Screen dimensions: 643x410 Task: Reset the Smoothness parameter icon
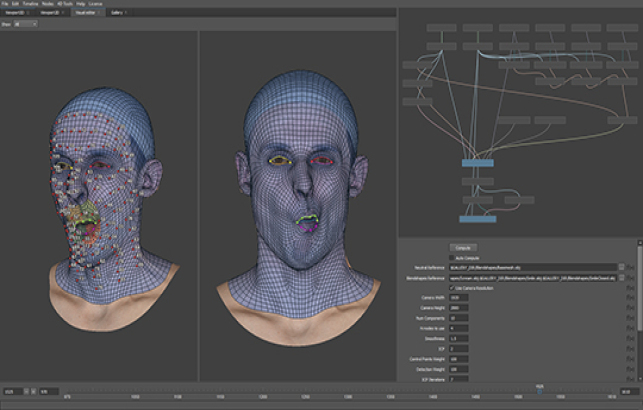(x=630, y=340)
